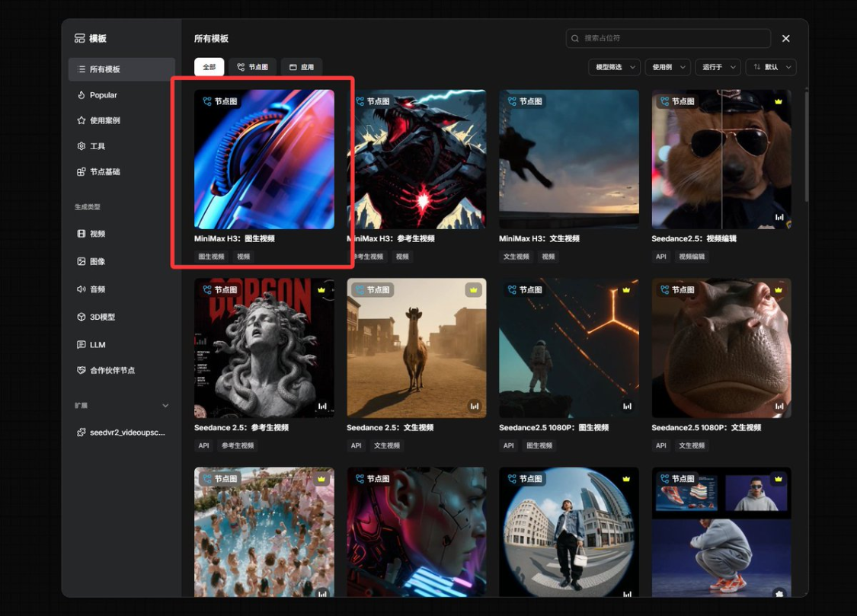857x616 pixels.
Task: Click bar-chart icon on Seedance2.5 视频编辑 thumbnail
Action: point(779,217)
